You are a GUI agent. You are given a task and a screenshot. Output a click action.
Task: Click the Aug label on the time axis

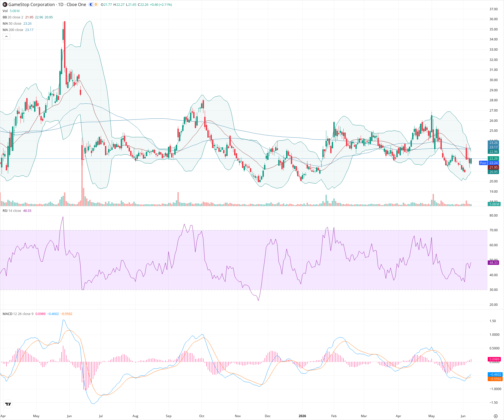135,416
